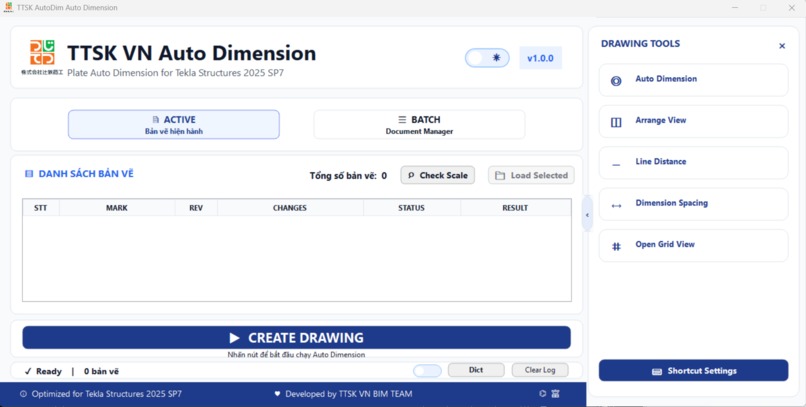Image resolution: width=806 pixels, height=407 pixels.
Task: Click the CHANGES column header
Action: tap(290, 208)
